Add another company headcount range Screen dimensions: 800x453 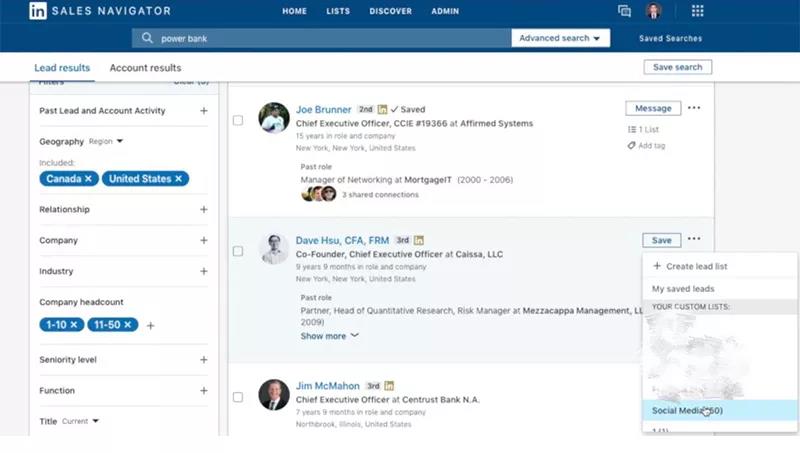coord(151,326)
